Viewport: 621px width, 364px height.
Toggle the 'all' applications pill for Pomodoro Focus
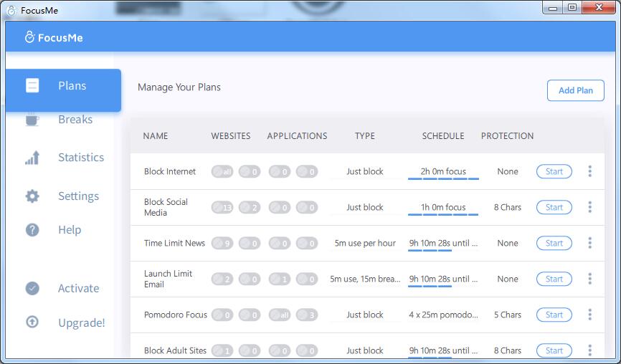[x=280, y=315]
